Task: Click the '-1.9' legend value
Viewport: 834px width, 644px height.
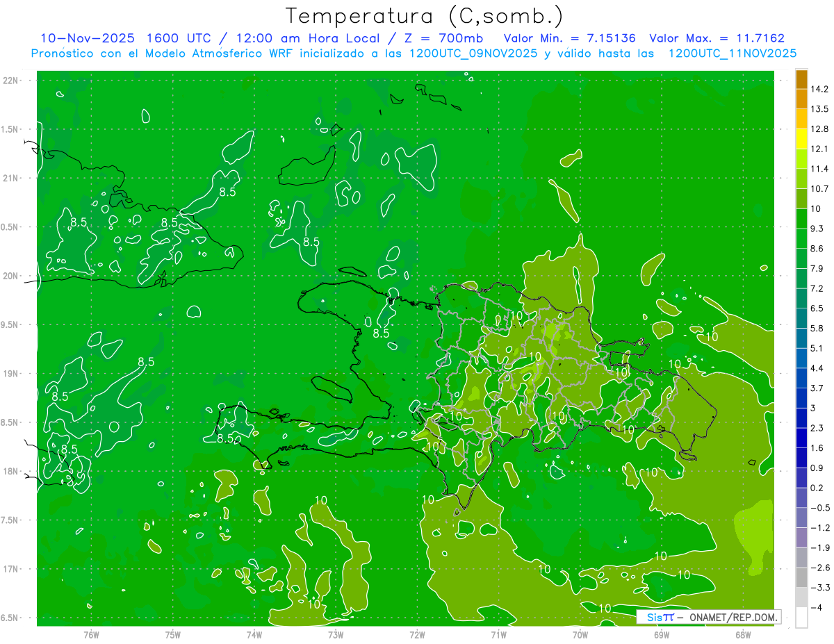Action: click(x=819, y=548)
